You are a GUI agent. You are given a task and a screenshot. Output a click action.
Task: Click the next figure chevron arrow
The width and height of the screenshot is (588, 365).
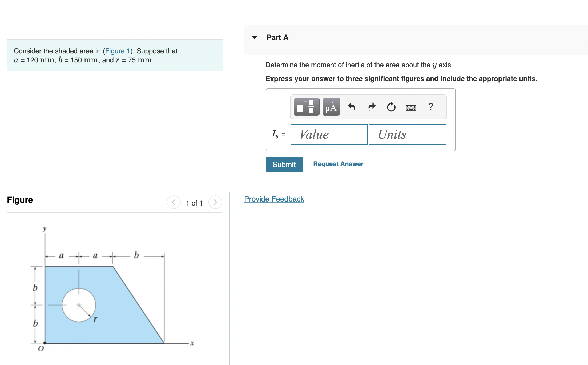[x=215, y=202]
